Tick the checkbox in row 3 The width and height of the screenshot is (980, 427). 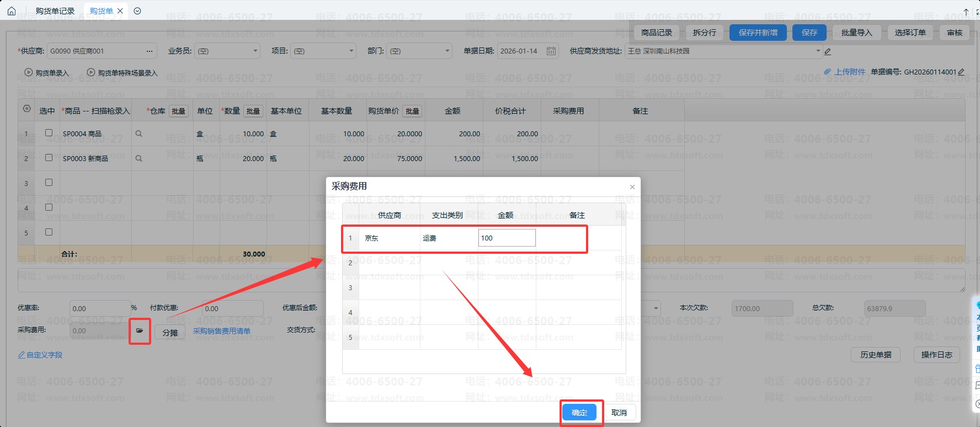49,183
